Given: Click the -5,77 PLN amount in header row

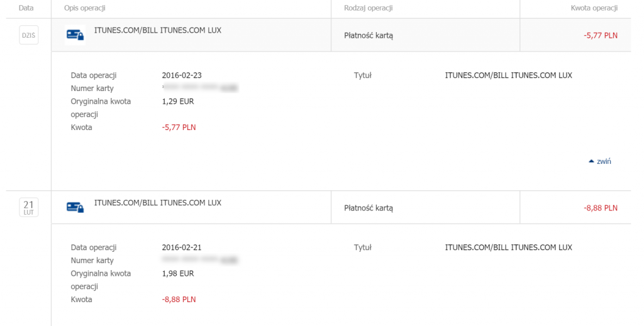Looking at the screenshot, I should 601,36.
